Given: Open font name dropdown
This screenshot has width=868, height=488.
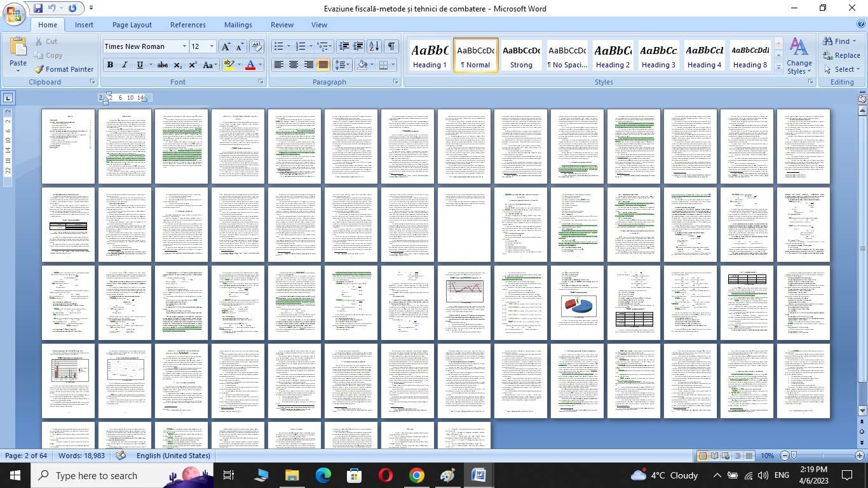Looking at the screenshot, I should pyautogui.click(x=184, y=46).
